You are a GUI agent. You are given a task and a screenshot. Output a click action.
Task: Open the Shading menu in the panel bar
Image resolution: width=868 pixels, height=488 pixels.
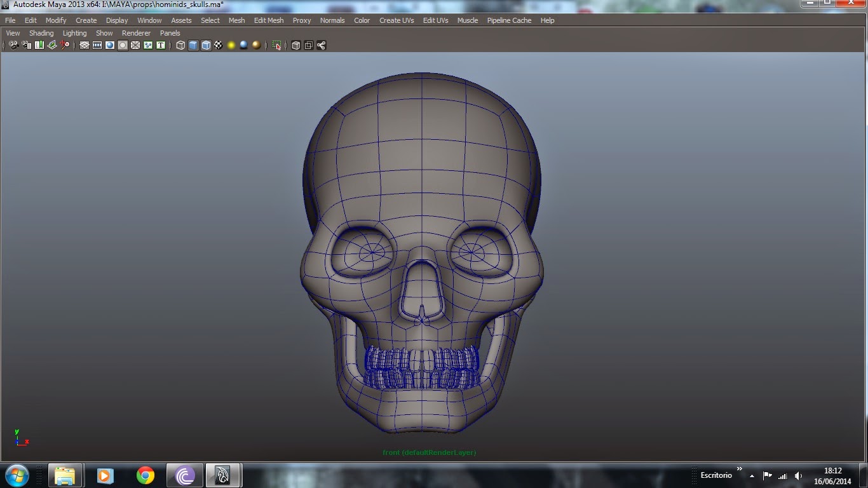pyautogui.click(x=41, y=33)
